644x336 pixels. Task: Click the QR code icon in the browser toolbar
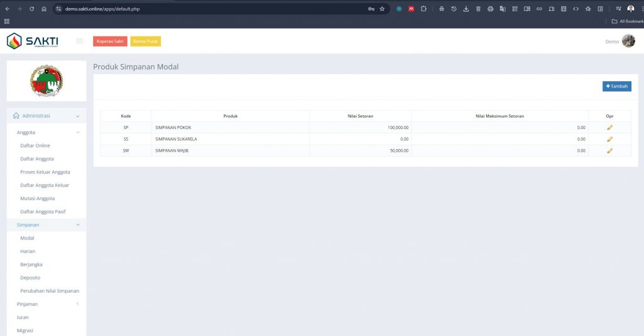point(514,9)
